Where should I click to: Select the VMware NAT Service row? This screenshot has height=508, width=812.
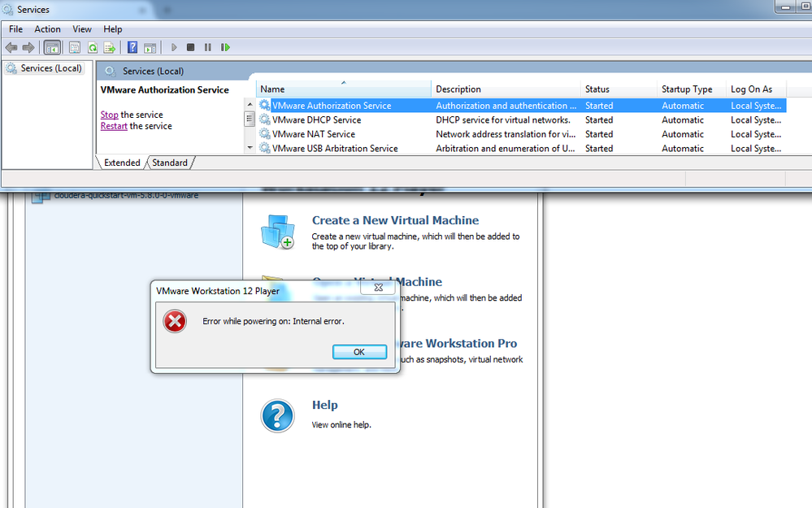point(522,134)
